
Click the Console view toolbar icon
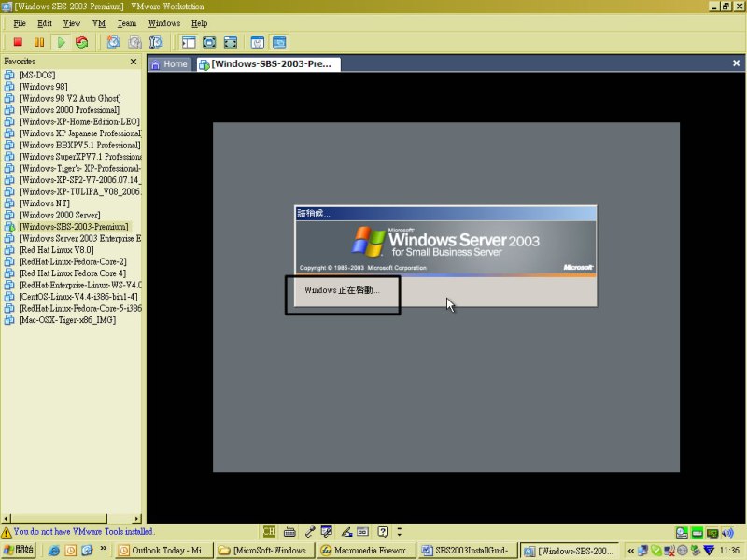coord(279,42)
